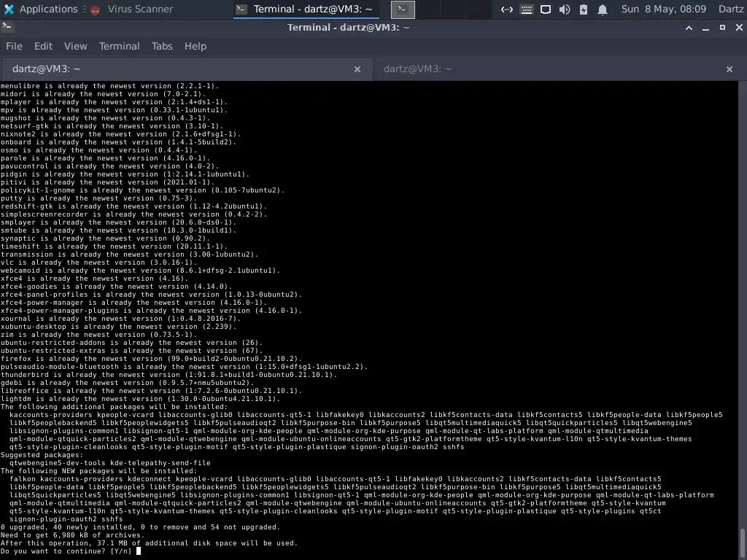The height and width of the screenshot is (560, 747).
Task: Click the display tray icon
Action: 546,9
